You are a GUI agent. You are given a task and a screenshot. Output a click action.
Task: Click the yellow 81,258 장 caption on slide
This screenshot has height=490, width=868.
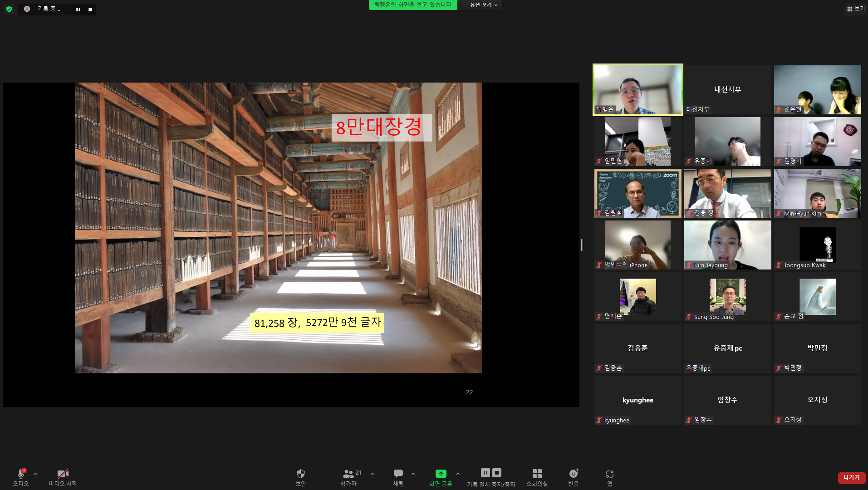[x=317, y=323]
